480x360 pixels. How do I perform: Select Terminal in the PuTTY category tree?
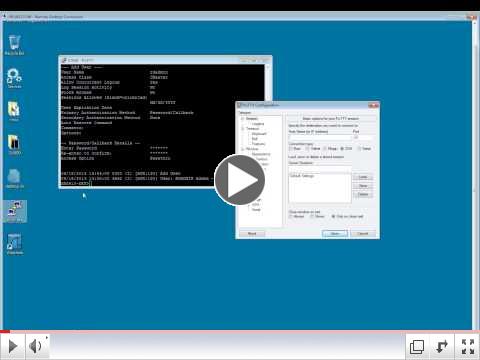[x=253, y=129]
